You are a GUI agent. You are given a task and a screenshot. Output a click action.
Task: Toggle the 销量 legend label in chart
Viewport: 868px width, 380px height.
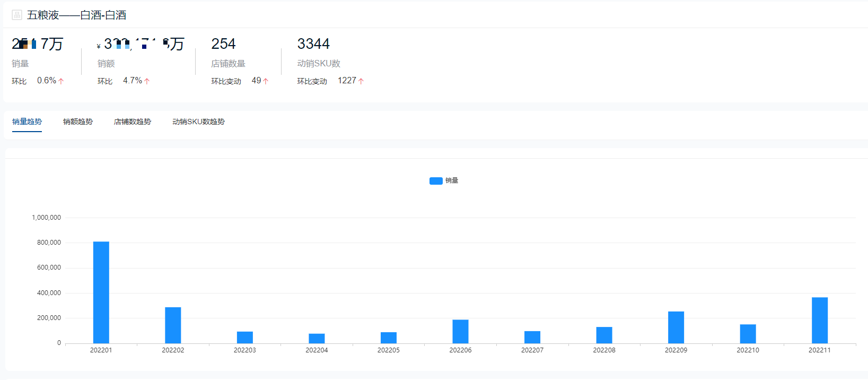(452, 180)
